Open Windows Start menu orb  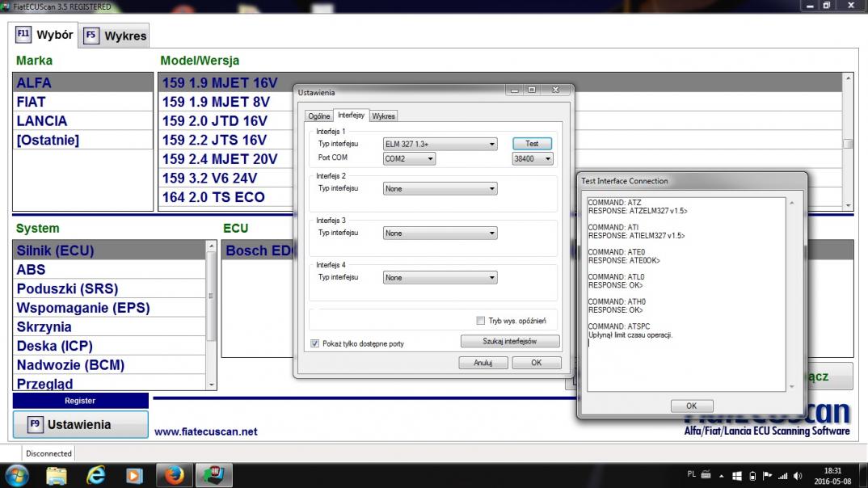(x=17, y=475)
